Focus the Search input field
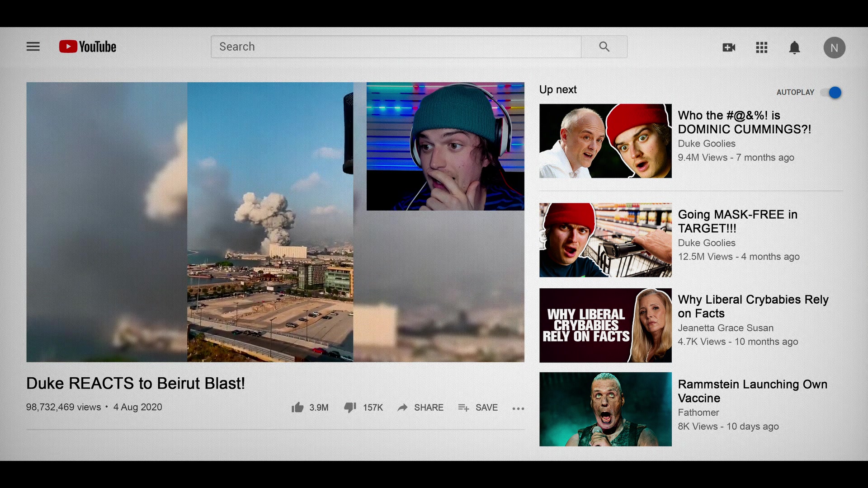This screenshot has width=868, height=488. (x=396, y=47)
